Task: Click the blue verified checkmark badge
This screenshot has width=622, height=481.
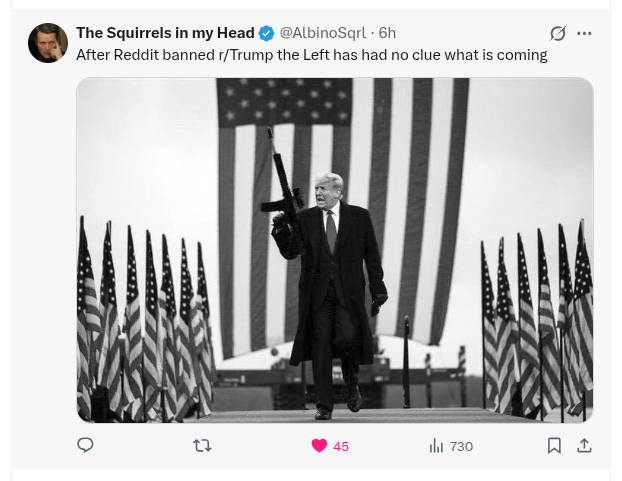Action: point(267,33)
